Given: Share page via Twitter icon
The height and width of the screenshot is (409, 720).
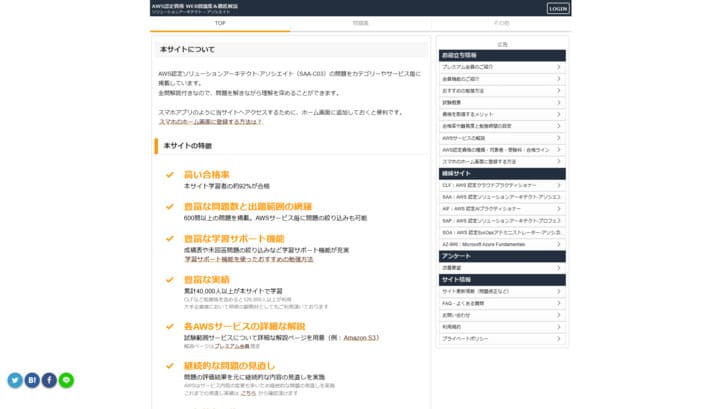Looking at the screenshot, I should [x=15, y=380].
